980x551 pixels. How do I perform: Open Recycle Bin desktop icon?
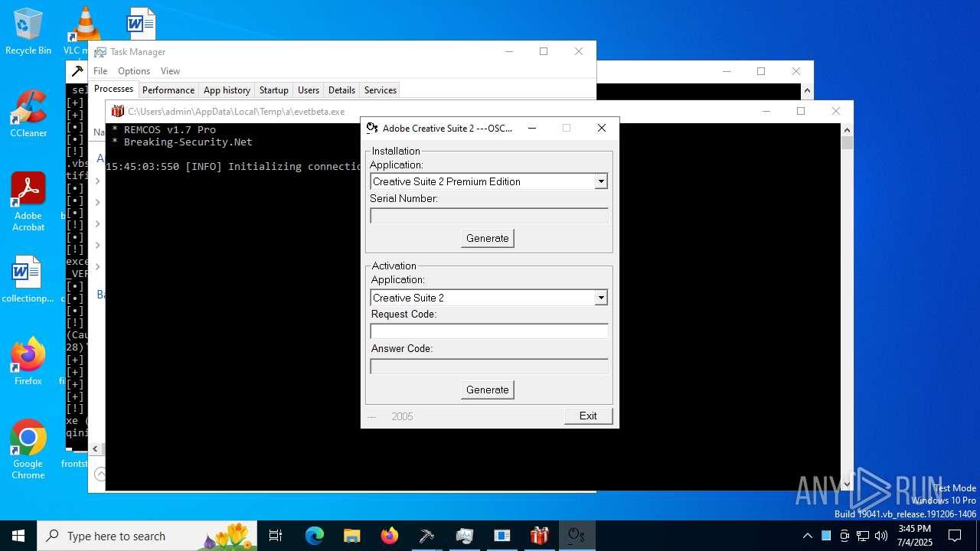click(x=28, y=31)
